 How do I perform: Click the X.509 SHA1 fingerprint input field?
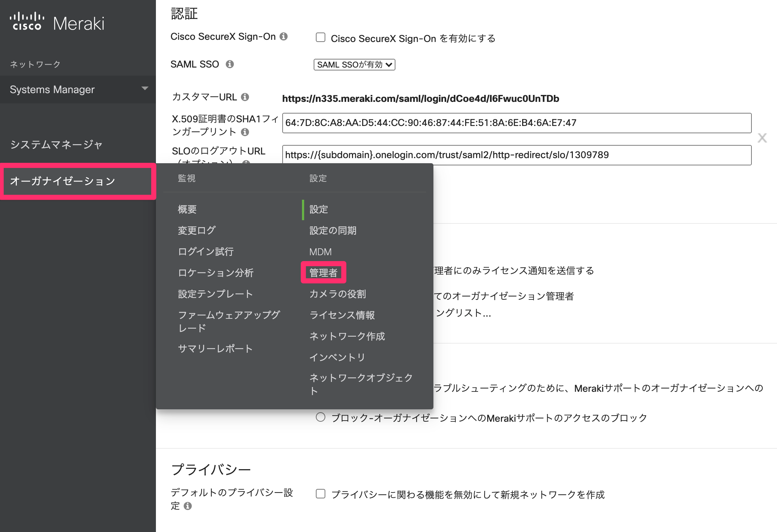coord(517,123)
